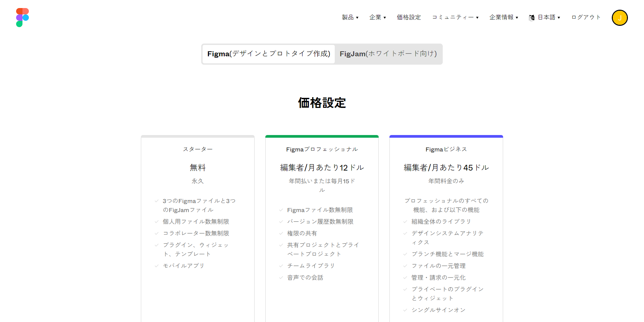Viewport: 644px width, 322px height.
Task: Click the プライベートのプラグインとウィジェット text
Action: (x=447, y=294)
